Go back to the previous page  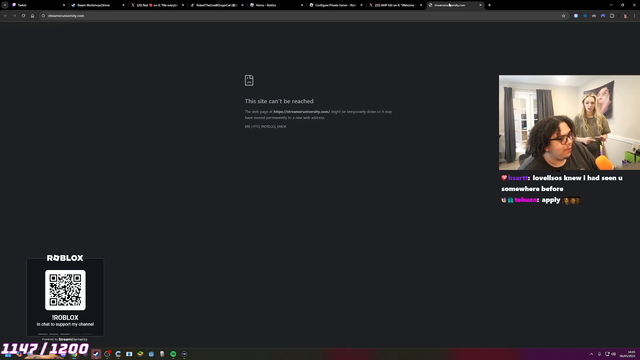click(5, 16)
